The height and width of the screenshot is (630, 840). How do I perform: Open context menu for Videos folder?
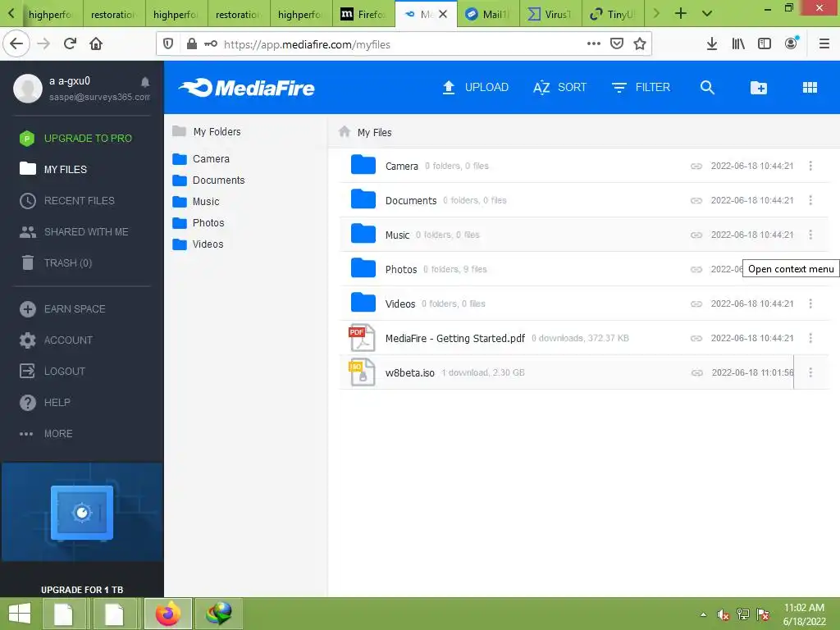click(810, 304)
